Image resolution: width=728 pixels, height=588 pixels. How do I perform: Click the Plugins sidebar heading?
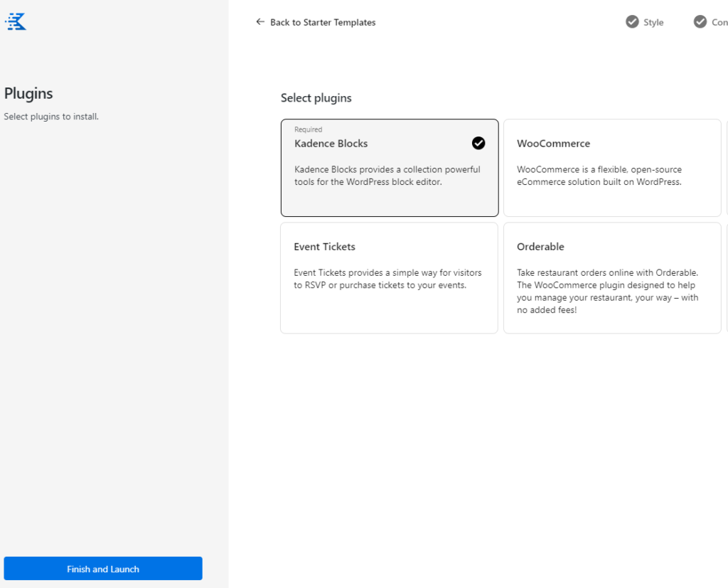pyautogui.click(x=28, y=93)
